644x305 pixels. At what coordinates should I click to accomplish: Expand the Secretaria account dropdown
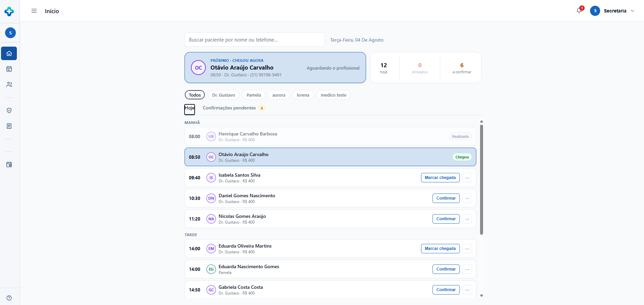pyautogui.click(x=612, y=11)
